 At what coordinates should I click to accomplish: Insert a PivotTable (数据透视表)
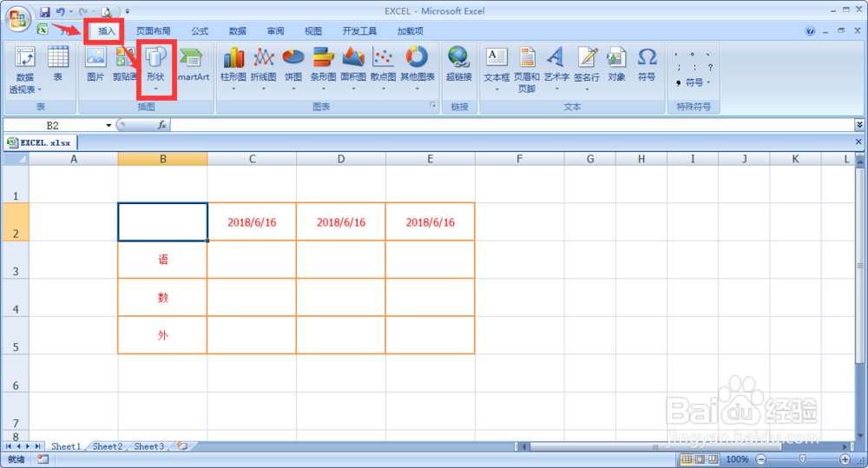point(25,70)
